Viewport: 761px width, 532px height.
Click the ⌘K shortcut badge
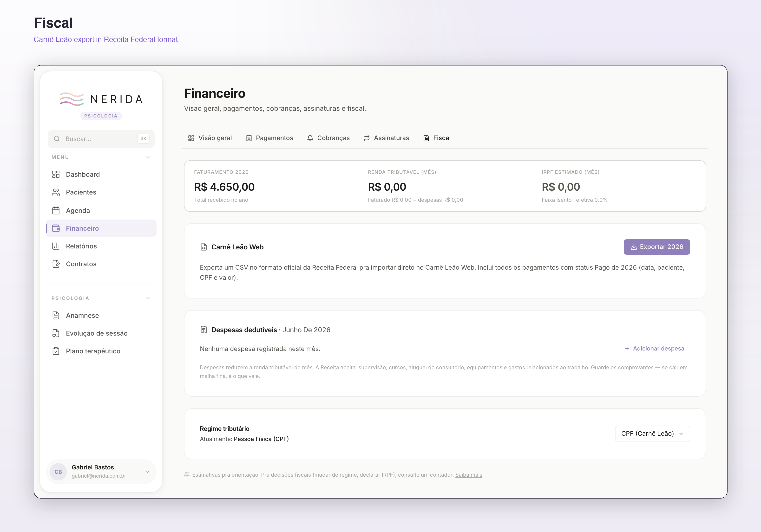point(144,139)
